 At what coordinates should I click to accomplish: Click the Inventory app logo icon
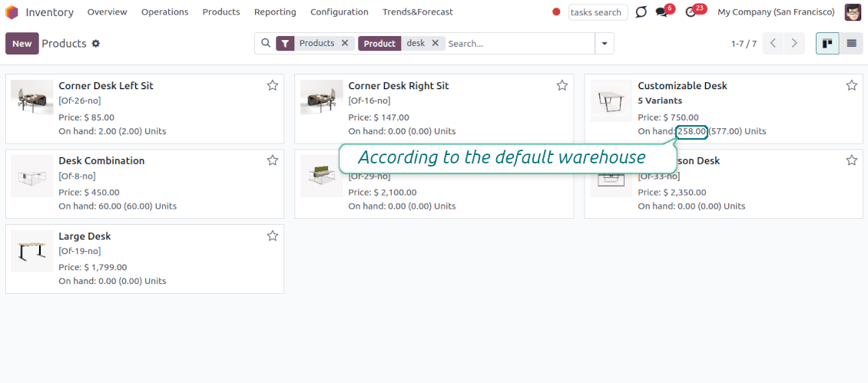pyautogui.click(x=12, y=12)
